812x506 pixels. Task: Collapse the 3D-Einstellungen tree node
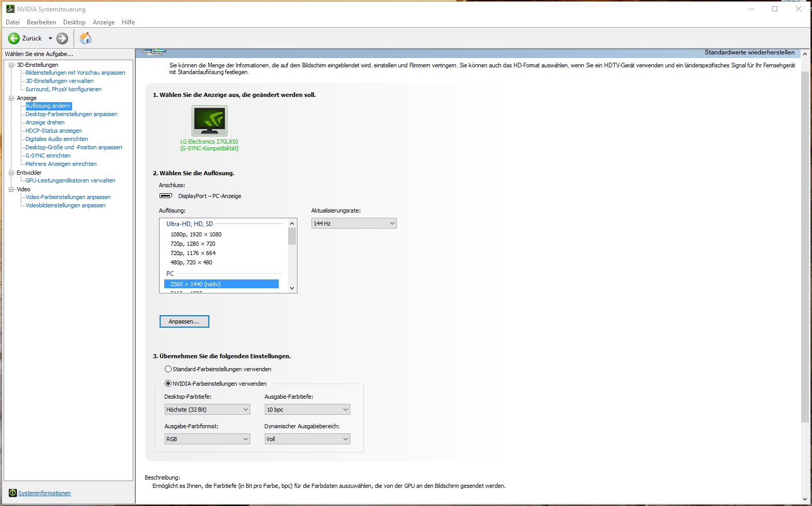11,65
